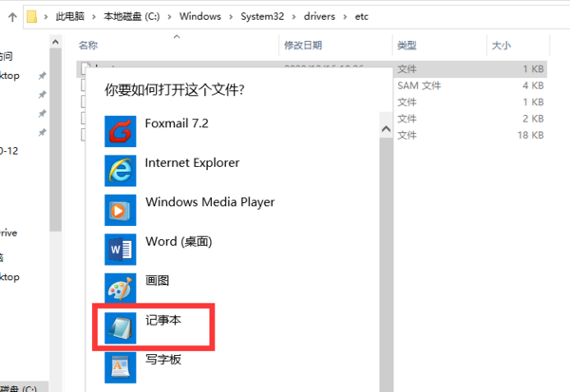The width and height of the screenshot is (570, 392).
Task: Open 此电脑 in the breadcrumb path
Action: (69, 17)
